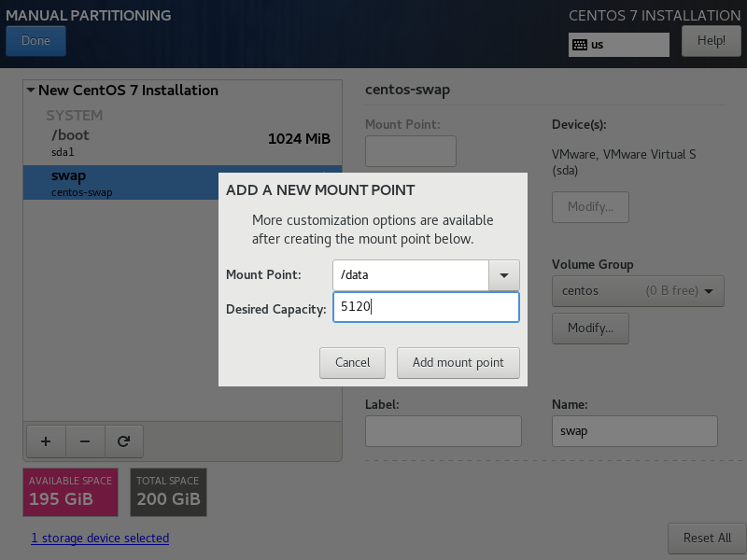Click the reload storage configuration icon

(122, 441)
